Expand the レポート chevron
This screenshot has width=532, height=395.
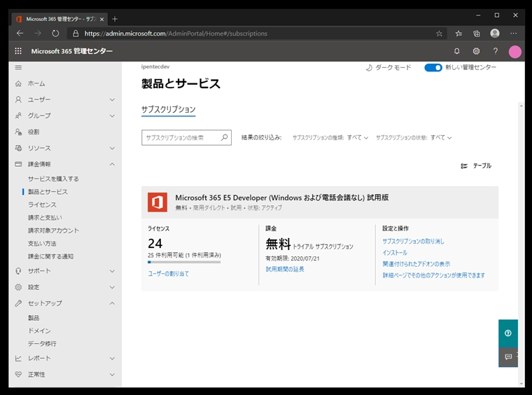coord(112,359)
